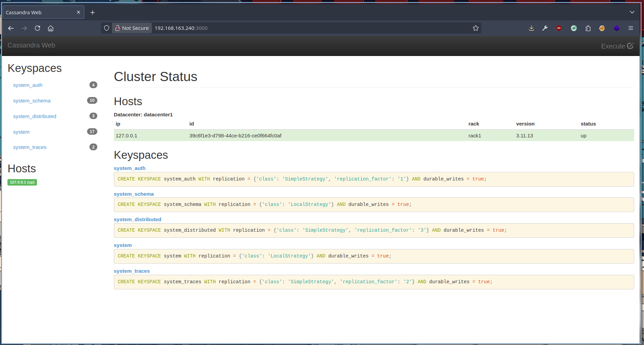Click the system_distributed badge showing 3
The image size is (644, 345).
pos(93,116)
